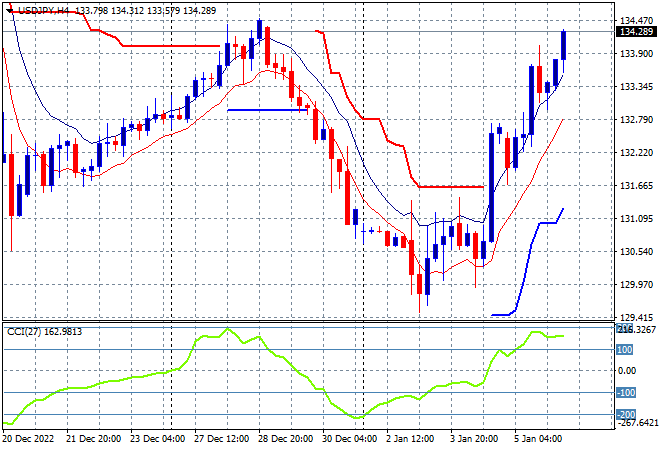The image size is (660, 450).
Task: Click the black triangle beside USDJPY,H4 title
Action: click(x=9, y=10)
